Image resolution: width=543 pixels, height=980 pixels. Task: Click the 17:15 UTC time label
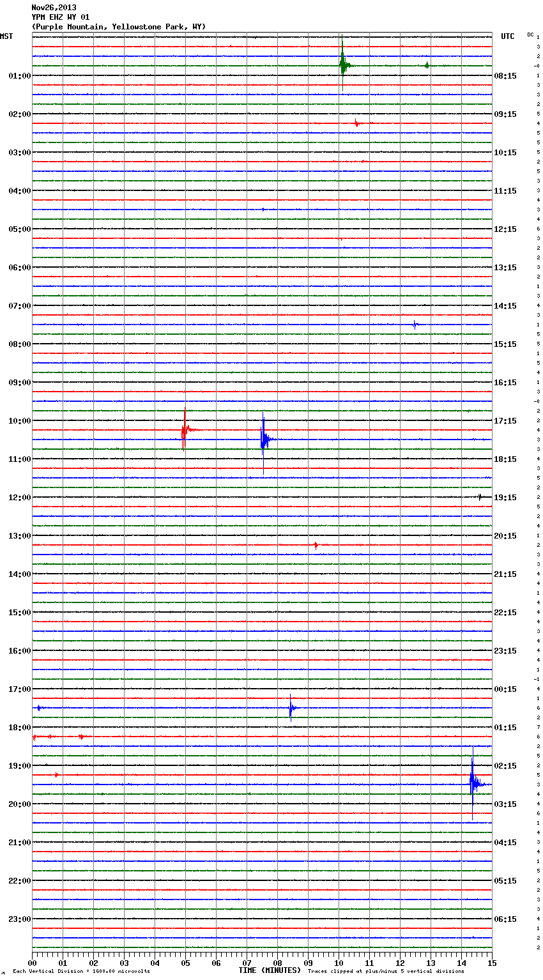click(x=505, y=420)
